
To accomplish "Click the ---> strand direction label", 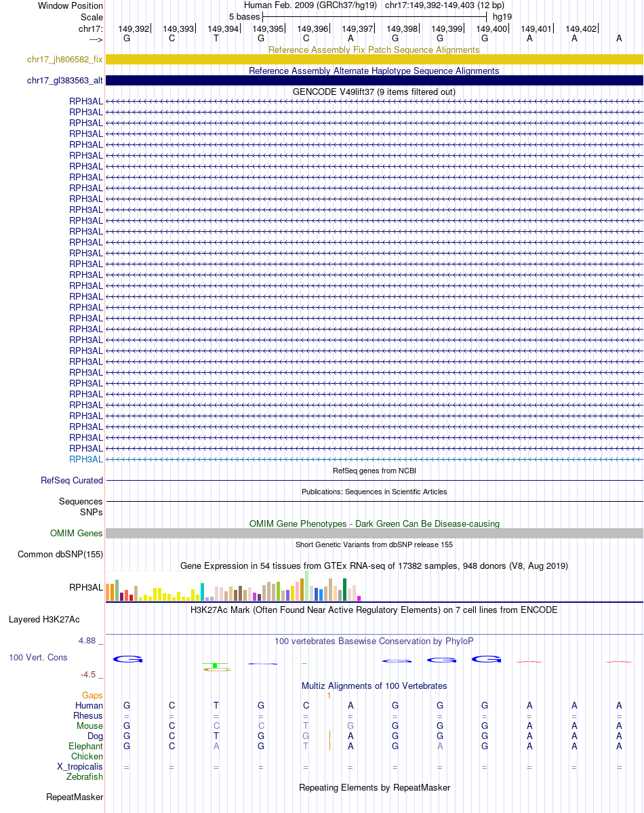I will 96,39.
